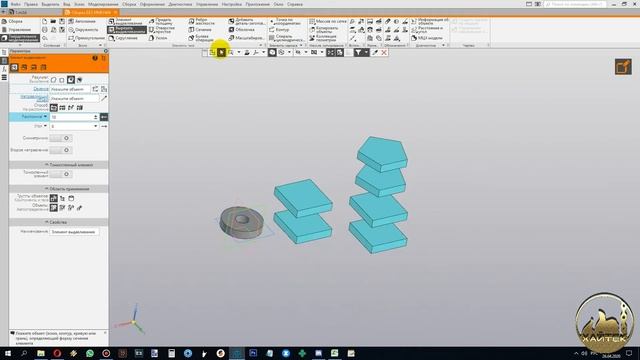
Task: Open Расстояние и угол measurement
Action: point(427,30)
